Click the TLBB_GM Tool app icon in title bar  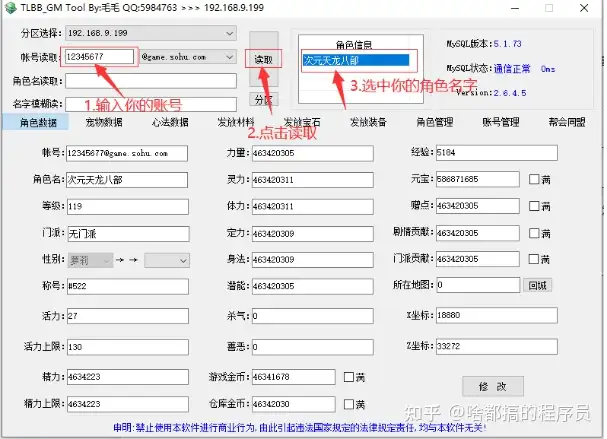(x=10, y=8)
